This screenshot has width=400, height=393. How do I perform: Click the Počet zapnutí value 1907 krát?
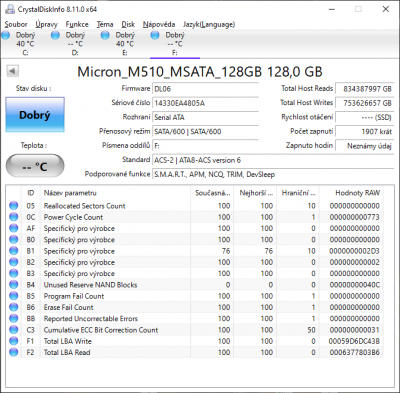coord(365,131)
